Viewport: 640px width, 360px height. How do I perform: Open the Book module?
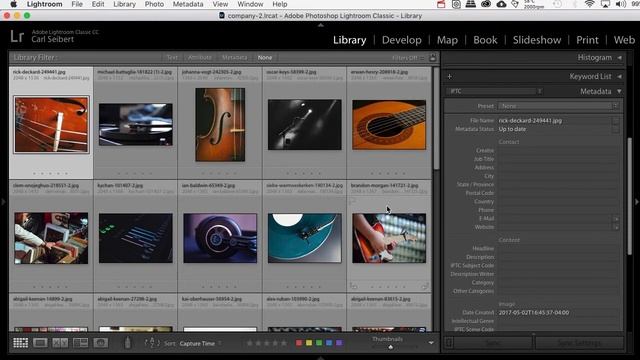(485, 40)
